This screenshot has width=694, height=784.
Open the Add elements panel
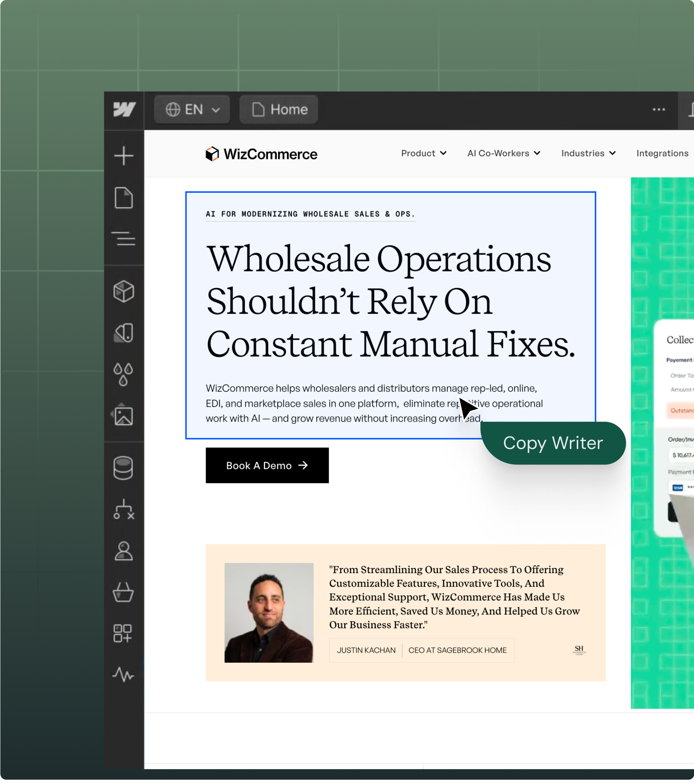point(124,156)
